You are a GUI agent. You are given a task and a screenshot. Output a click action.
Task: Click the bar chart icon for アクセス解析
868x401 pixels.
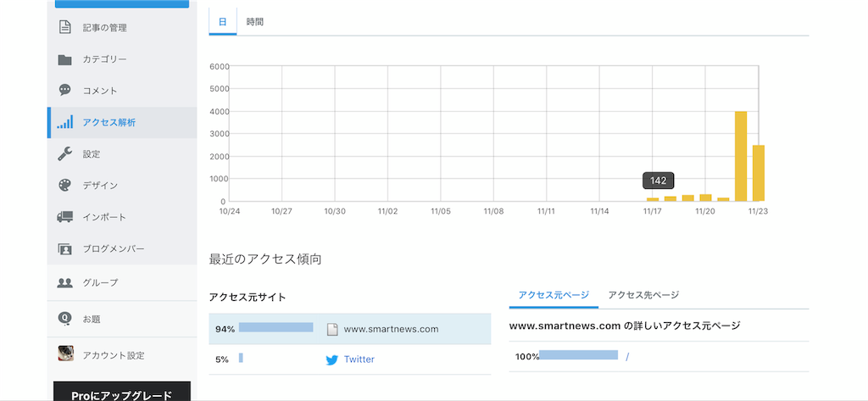[x=65, y=122]
